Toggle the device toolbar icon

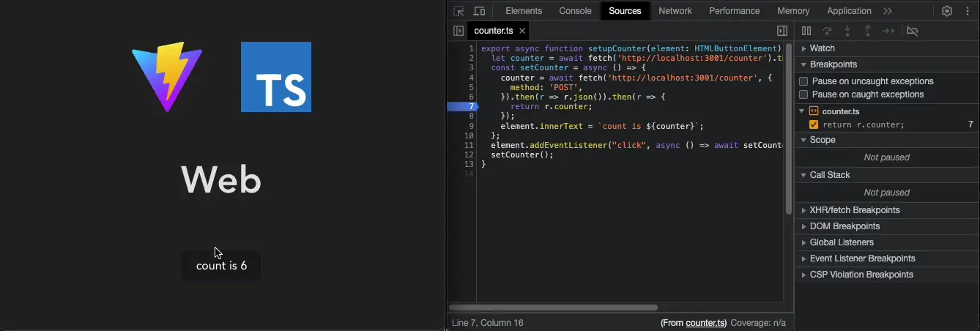point(479,11)
